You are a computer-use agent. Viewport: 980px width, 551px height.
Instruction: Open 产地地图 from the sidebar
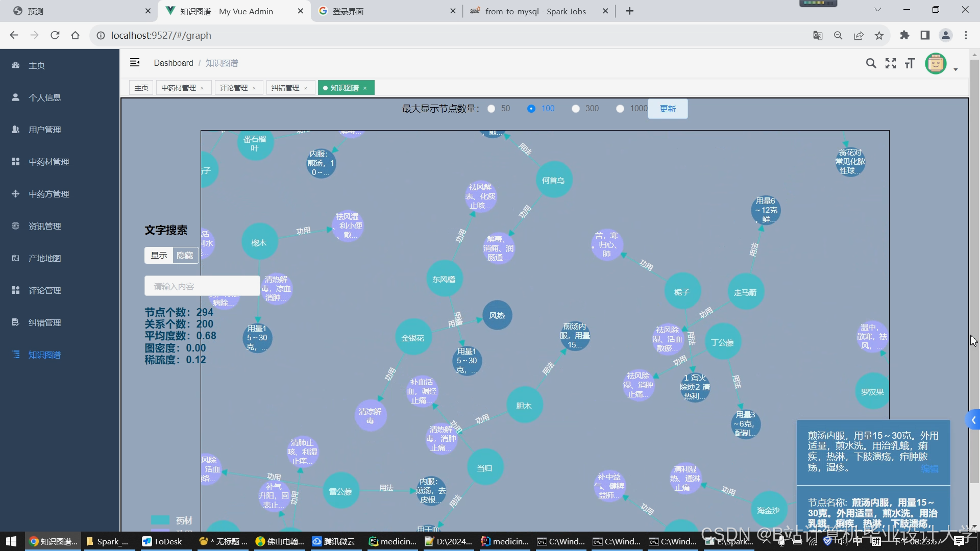[44, 258]
